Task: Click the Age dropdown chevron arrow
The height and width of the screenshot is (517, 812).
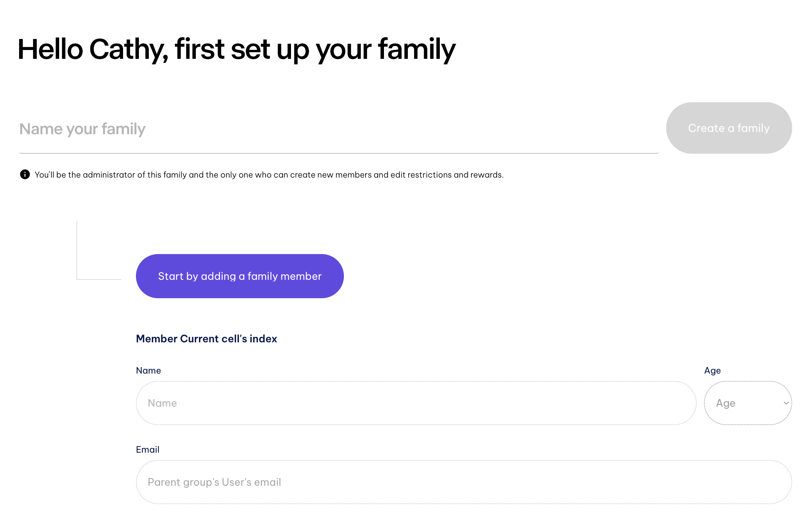Action: pos(786,403)
